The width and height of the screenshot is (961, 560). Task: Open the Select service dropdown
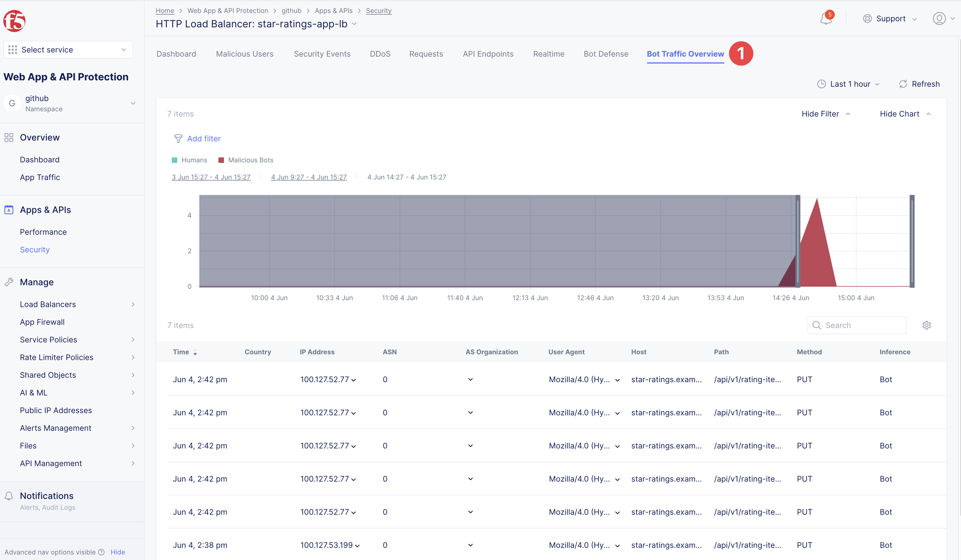click(x=68, y=50)
